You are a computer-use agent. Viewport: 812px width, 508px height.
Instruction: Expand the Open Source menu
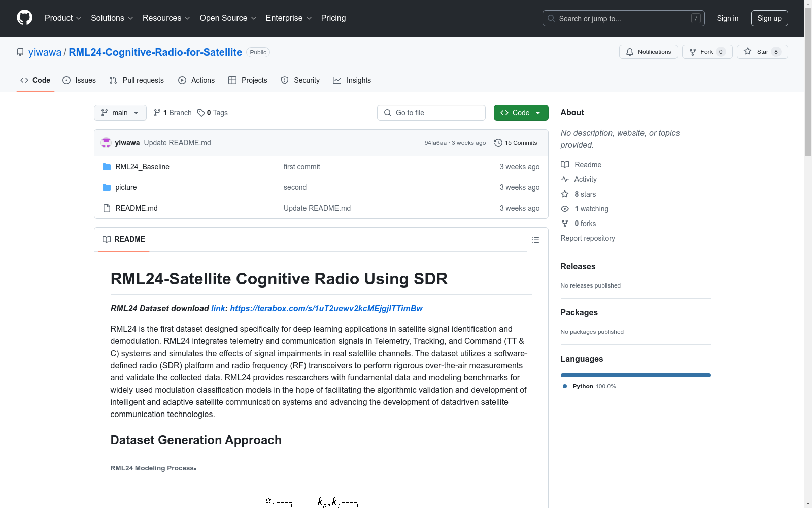pyautogui.click(x=228, y=18)
